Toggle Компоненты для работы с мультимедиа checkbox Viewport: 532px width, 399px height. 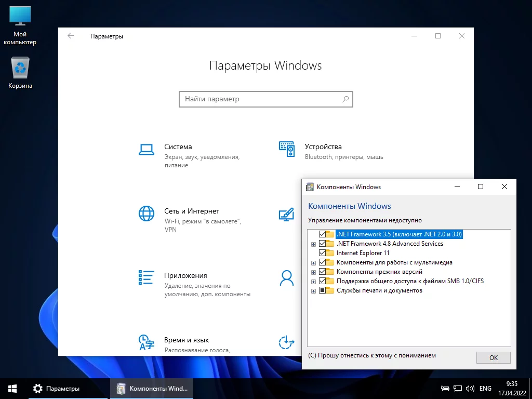coord(322,262)
